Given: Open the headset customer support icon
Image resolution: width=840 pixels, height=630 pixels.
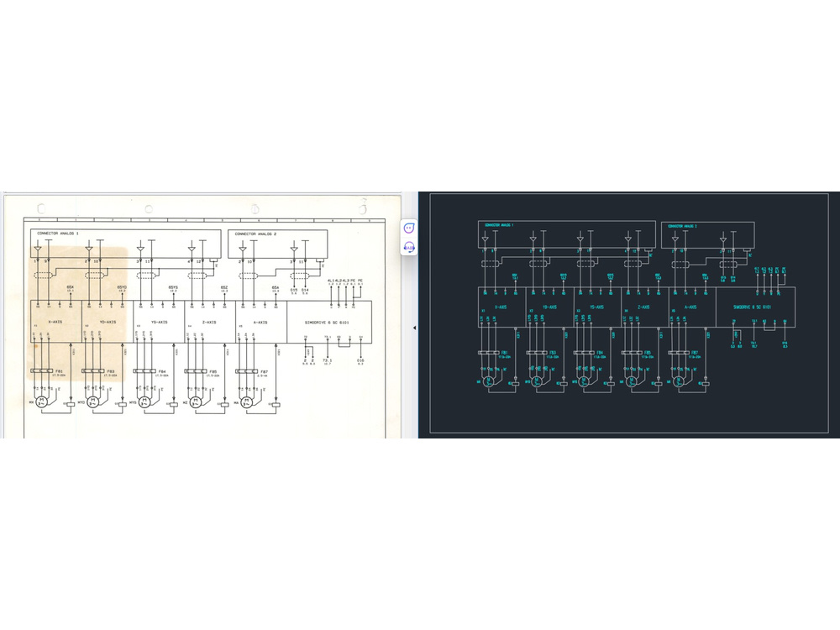Looking at the screenshot, I should (x=409, y=248).
